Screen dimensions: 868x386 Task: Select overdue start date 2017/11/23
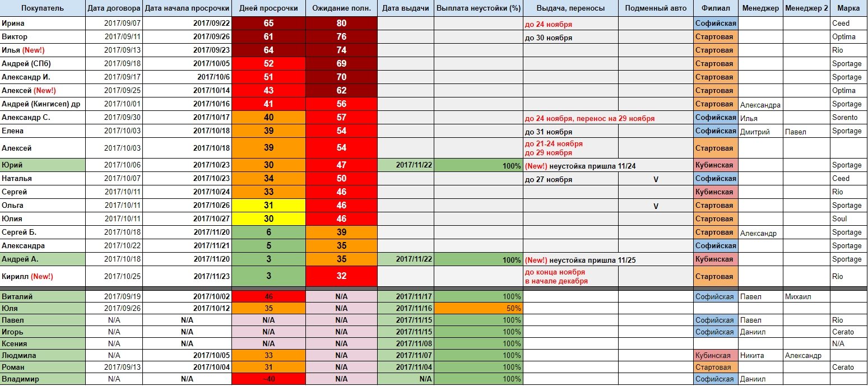187,276
